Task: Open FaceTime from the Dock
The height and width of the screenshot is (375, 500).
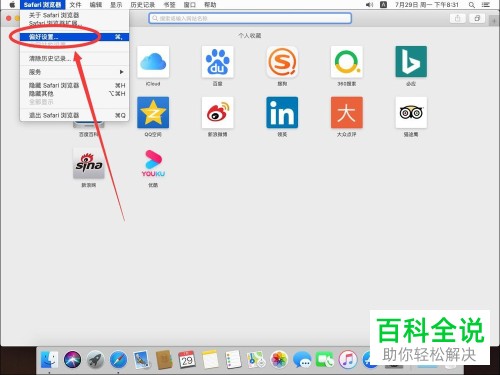Action: click(x=325, y=360)
